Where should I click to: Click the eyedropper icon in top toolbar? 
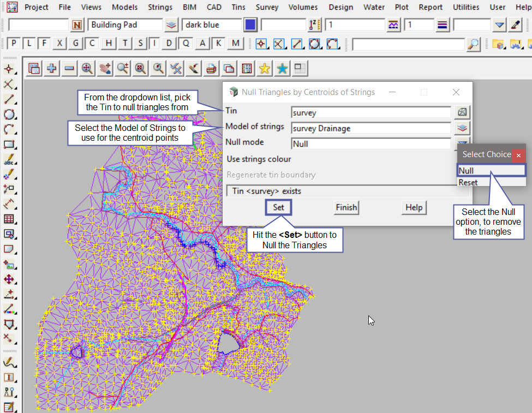click(x=516, y=25)
